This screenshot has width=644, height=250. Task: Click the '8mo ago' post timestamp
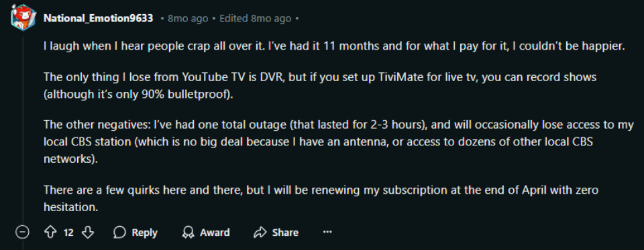(188, 19)
